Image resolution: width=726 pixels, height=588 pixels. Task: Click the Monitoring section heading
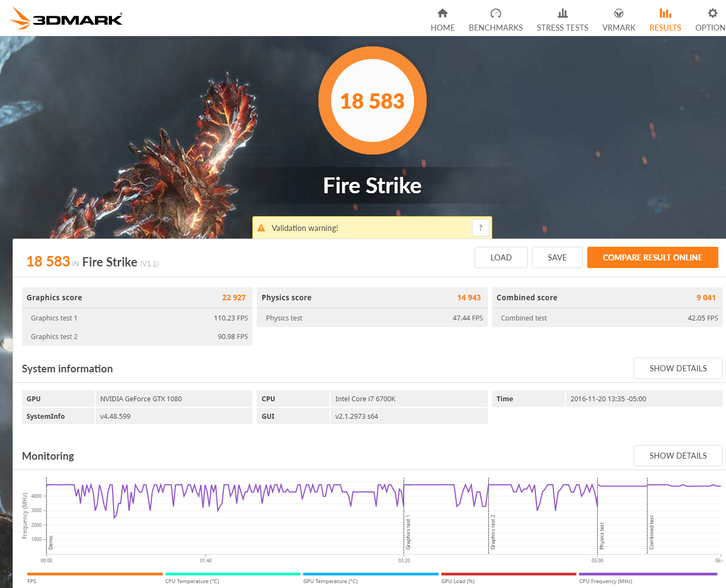click(x=48, y=456)
